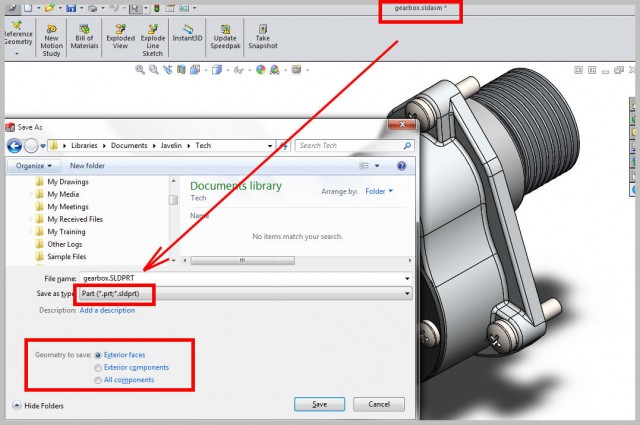Open the Bill of Materials tool
The image size is (640, 425).
84,36
